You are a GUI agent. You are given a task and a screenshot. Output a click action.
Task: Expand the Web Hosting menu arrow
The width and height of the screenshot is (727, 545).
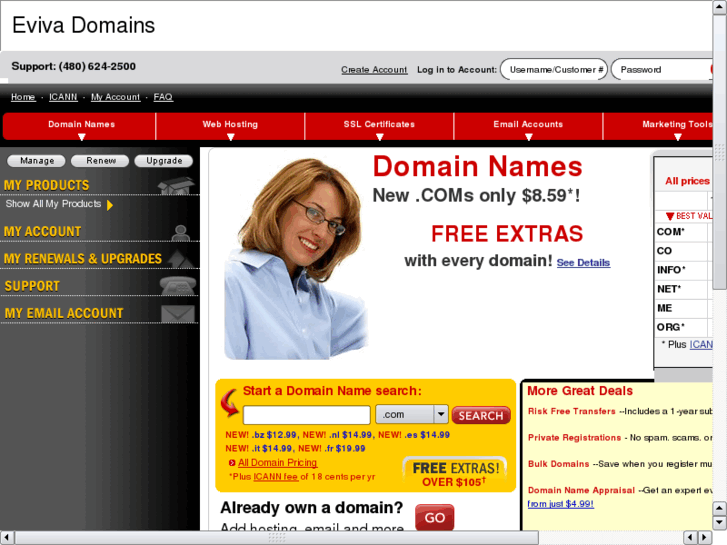point(230,137)
